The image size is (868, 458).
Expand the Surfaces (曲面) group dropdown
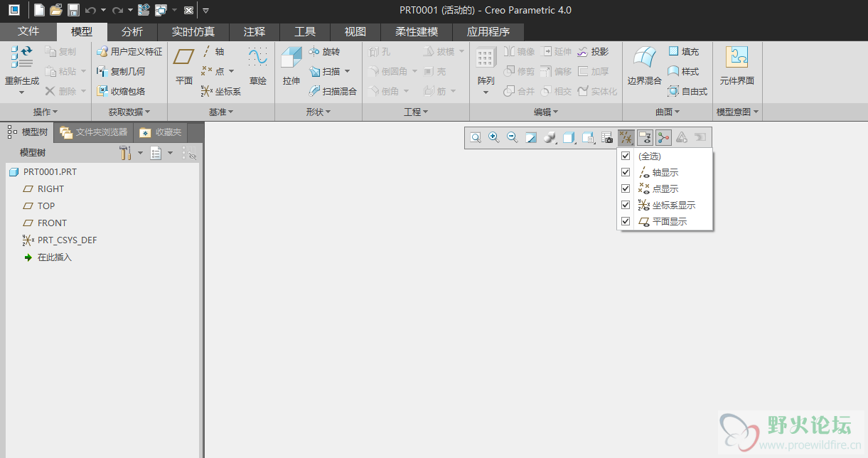coord(668,112)
